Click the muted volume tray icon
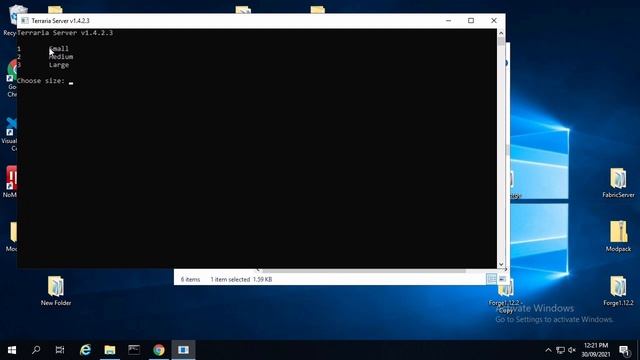Viewport: 640px width, 360px height. pos(572,350)
